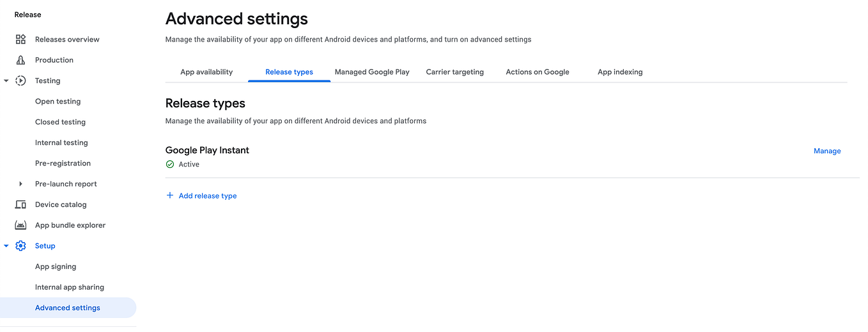
Task: Open App signing under Setup
Action: click(x=56, y=266)
